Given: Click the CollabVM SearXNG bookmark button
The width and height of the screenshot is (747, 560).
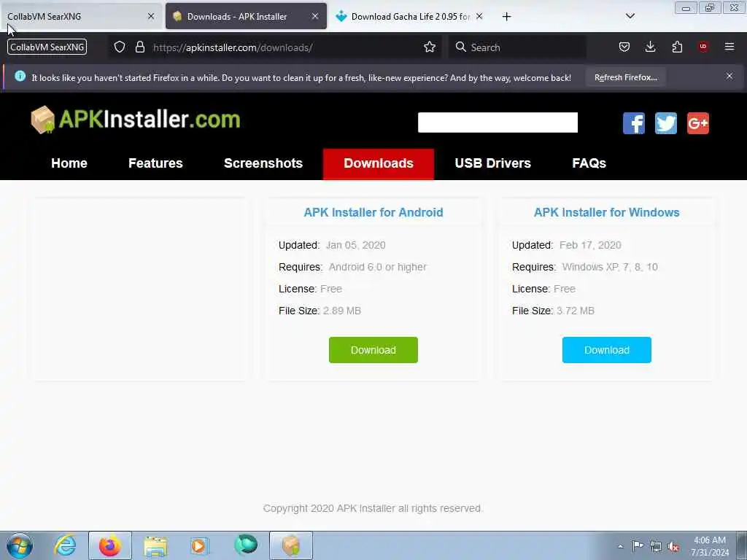Looking at the screenshot, I should (x=47, y=47).
